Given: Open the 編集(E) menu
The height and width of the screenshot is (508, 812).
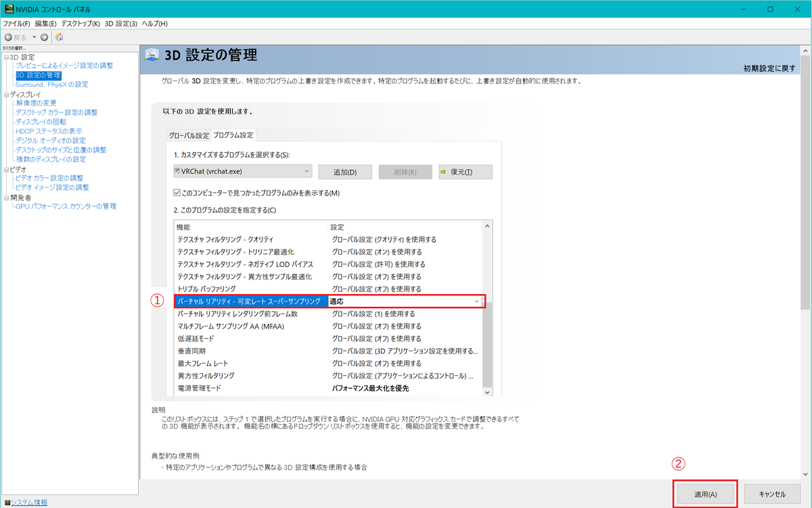Looking at the screenshot, I should [46, 24].
